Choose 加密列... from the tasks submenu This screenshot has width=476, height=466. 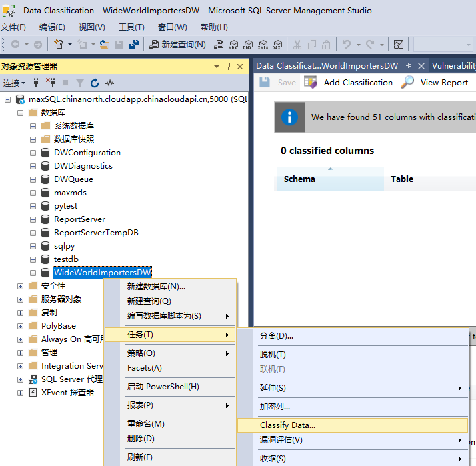tap(353, 407)
